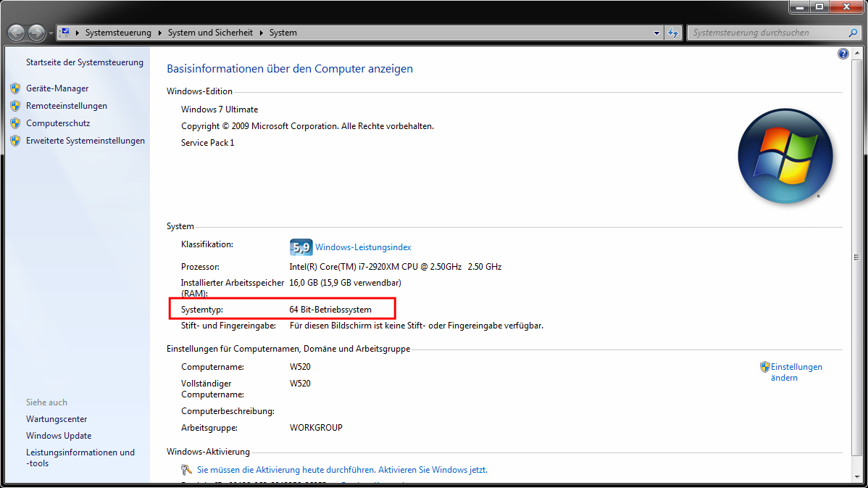868x488 pixels.
Task: Click the activation keys icon
Action: click(x=186, y=470)
